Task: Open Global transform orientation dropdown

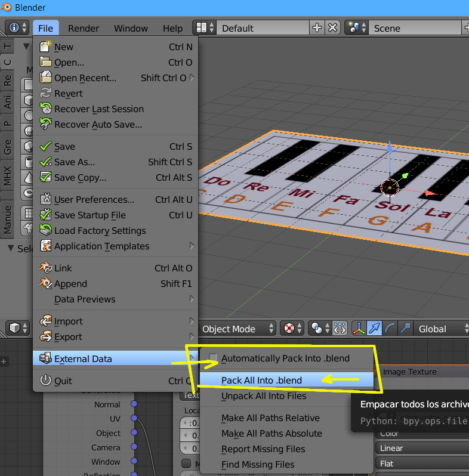Action: (442, 329)
